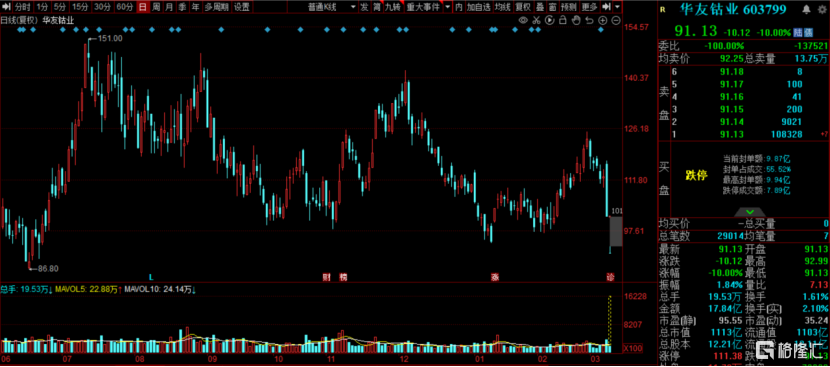Screen dimensions: 830x367
Task: Click the circular play replay icon
Action: 549,21
